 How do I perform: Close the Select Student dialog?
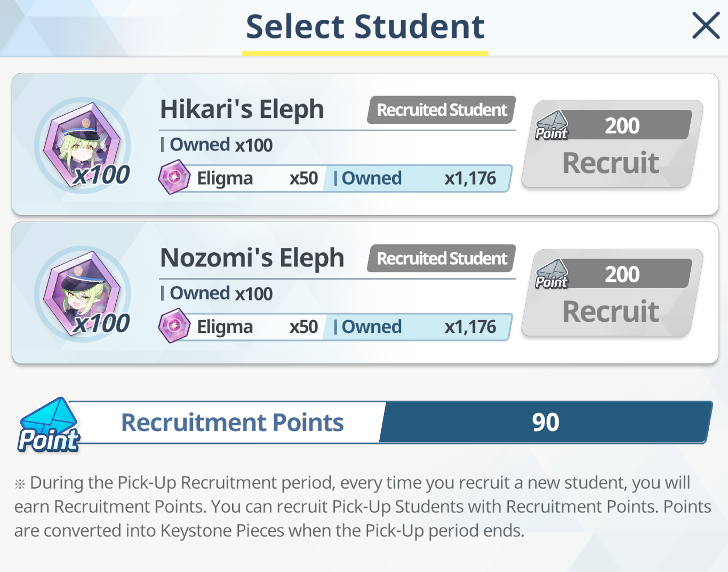click(x=706, y=26)
